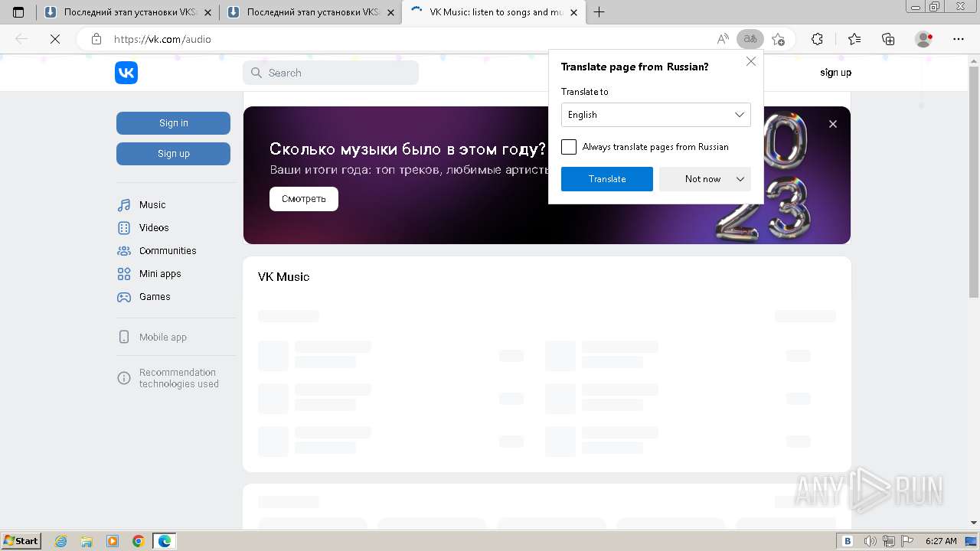Click the Mobile app phone icon
The width and height of the screenshot is (980, 551).
click(124, 337)
